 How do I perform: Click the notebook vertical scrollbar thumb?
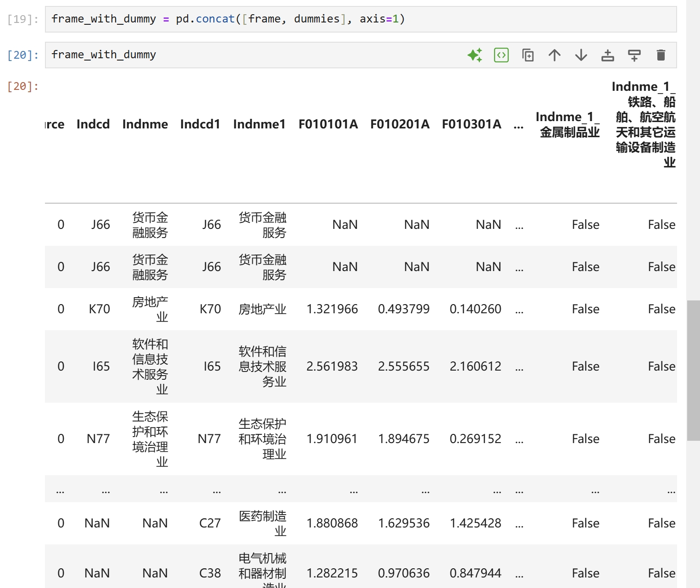click(x=693, y=370)
